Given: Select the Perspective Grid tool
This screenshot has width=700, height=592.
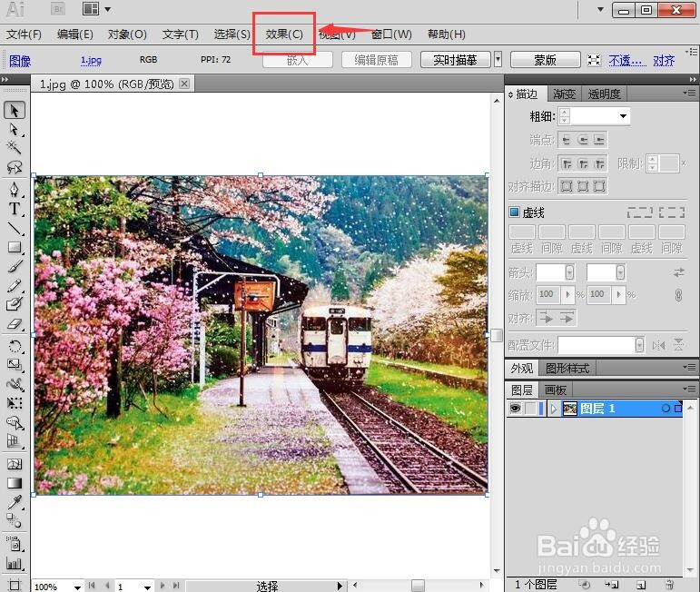Looking at the screenshot, I should pyautogui.click(x=15, y=441).
